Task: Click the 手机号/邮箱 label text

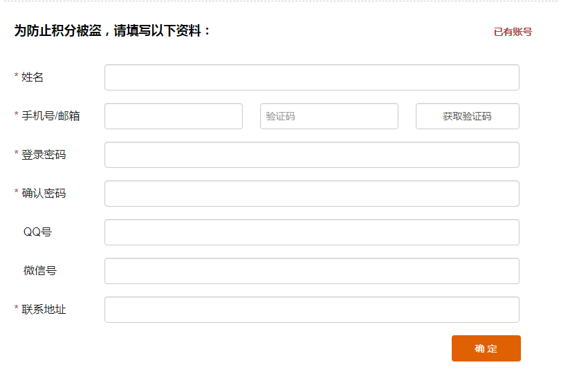Action: [x=50, y=116]
